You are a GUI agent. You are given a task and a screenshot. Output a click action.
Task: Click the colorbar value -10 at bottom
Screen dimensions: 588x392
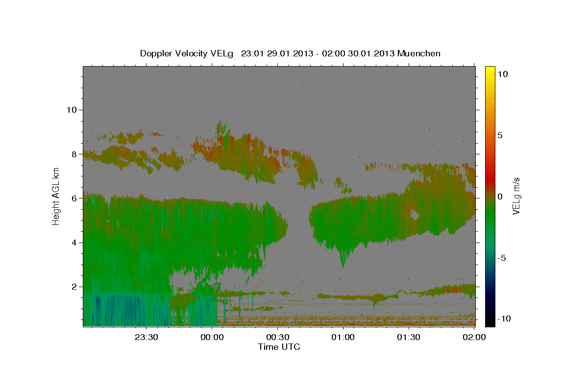(x=504, y=319)
